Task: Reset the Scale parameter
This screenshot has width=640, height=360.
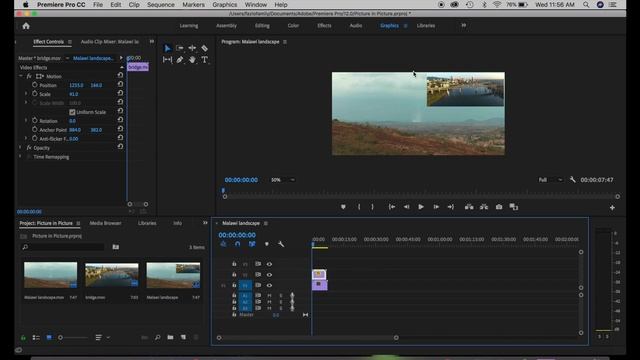Action: pos(120,93)
